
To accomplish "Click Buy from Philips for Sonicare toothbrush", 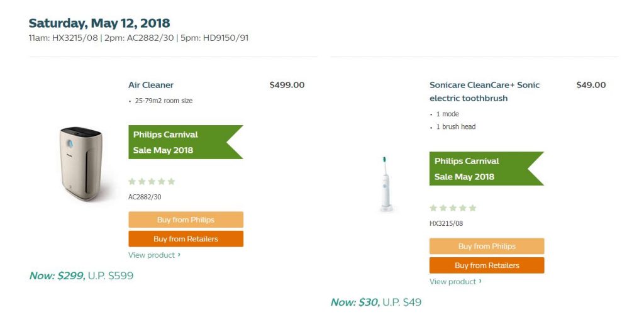I will (487, 246).
